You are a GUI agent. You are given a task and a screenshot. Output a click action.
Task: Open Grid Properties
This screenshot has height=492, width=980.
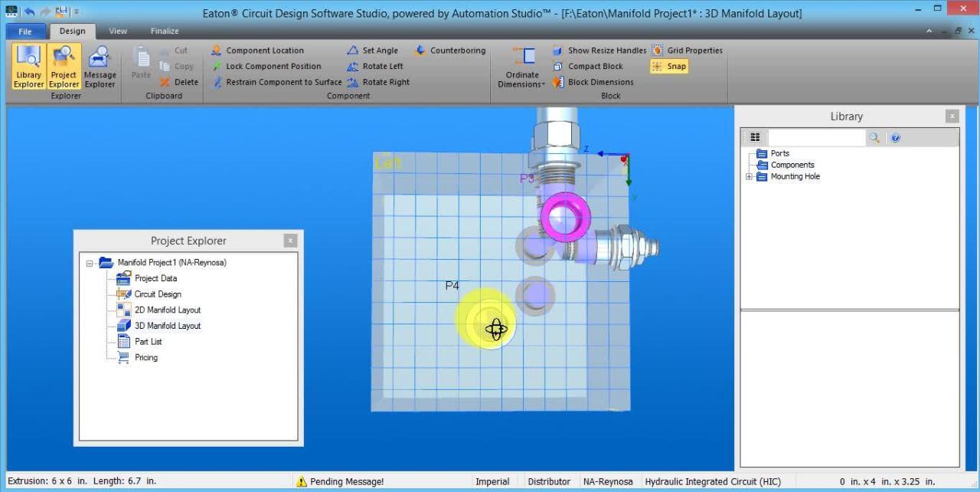tap(687, 51)
